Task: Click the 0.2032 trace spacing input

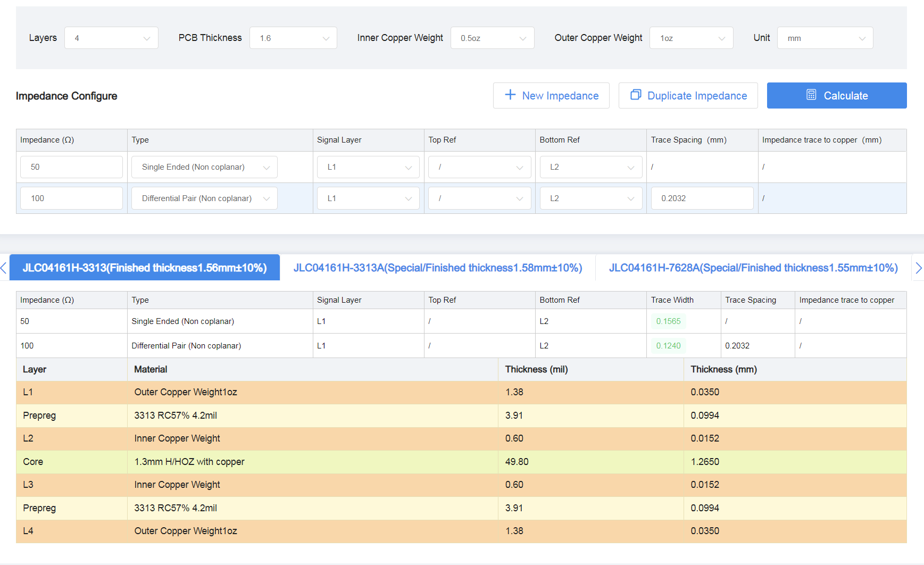Action: (702, 198)
